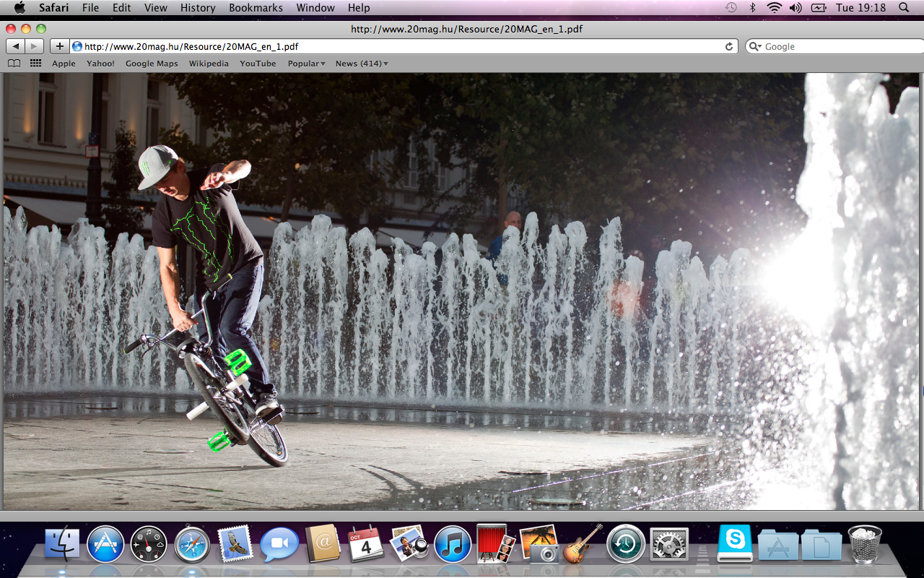Viewport: 924px width, 578px height.
Task: Open the Reading List book icon
Action: click(x=14, y=64)
